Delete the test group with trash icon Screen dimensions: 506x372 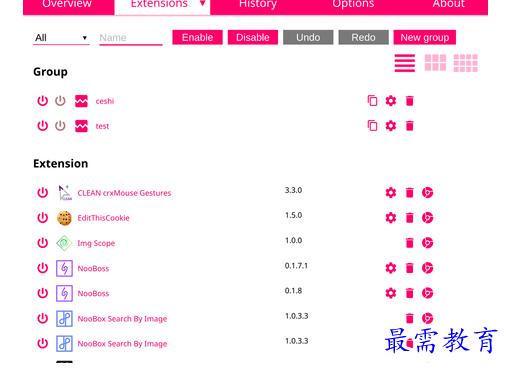tap(410, 126)
